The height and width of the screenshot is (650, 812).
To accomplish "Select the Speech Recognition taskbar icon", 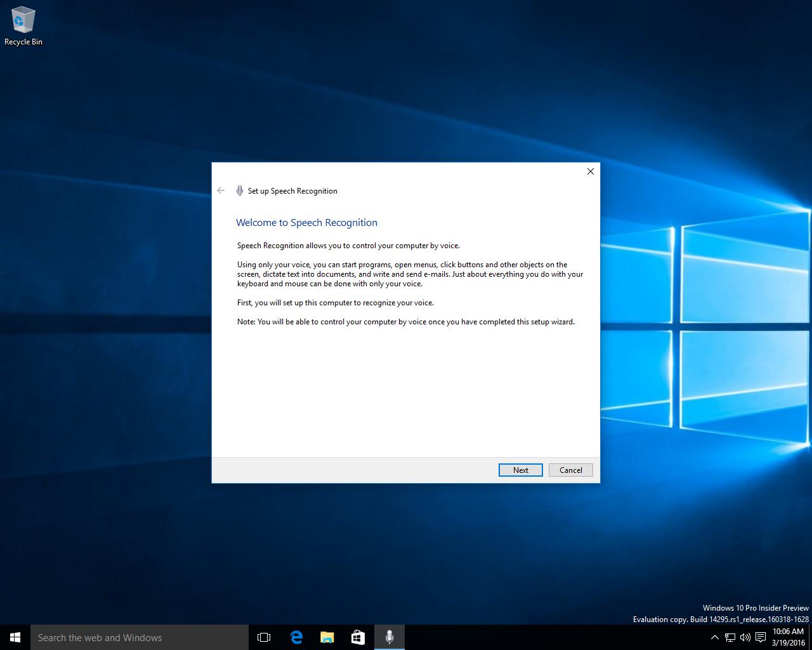I will [x=390, y=637].
